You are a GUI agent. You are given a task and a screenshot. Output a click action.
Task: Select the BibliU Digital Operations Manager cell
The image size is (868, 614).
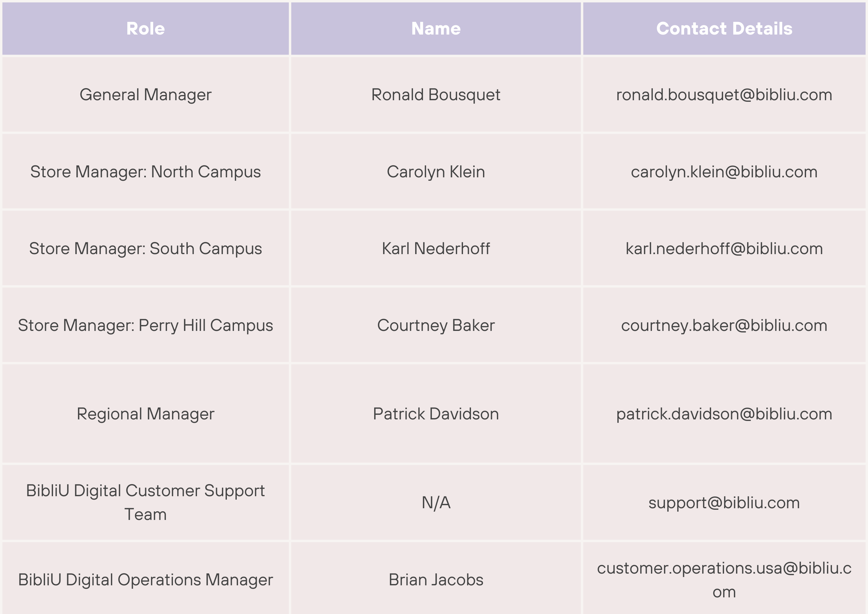coord(145,580)
